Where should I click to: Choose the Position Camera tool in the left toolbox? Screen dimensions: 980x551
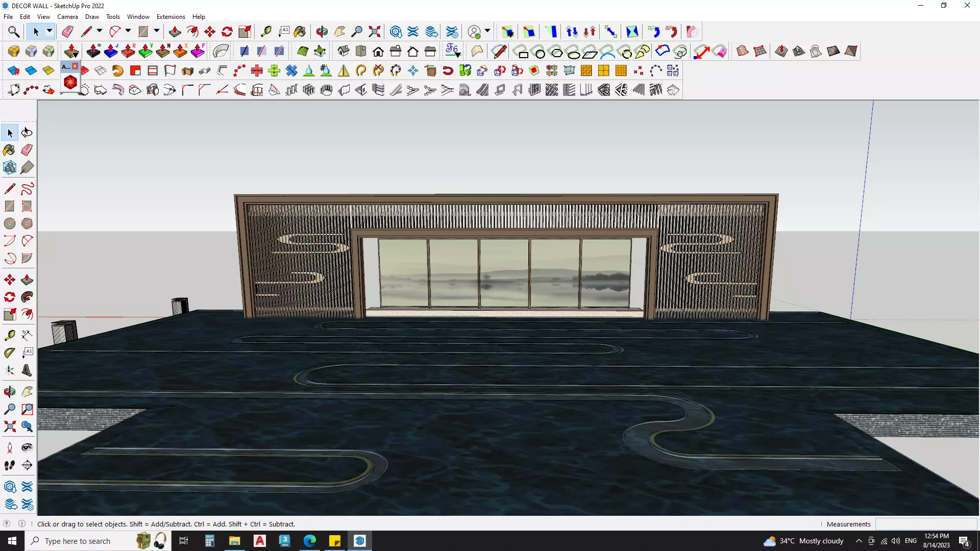click(x=10, y=448)
